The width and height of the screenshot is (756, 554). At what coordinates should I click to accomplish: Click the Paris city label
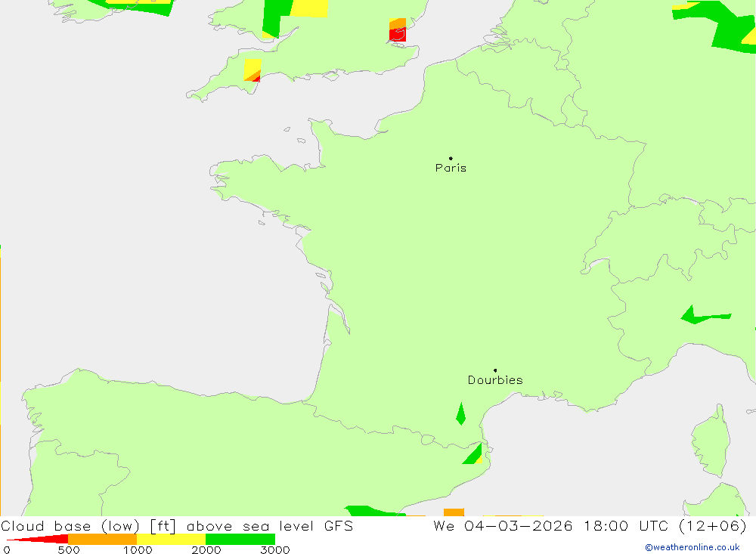[451, 168]
